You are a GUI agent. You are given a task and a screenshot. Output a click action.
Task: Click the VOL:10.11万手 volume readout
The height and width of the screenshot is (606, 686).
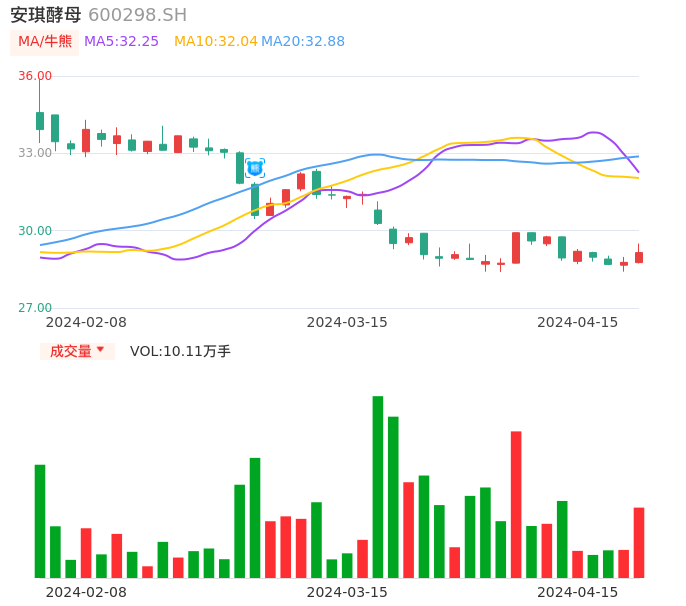pos(180,351)
